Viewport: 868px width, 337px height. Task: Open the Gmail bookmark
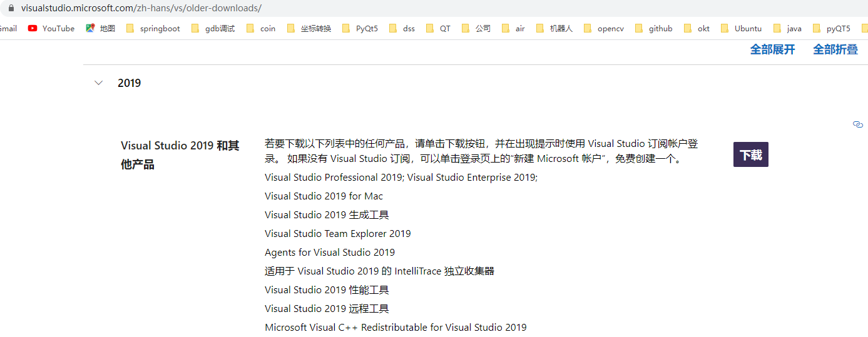pos(8,28)
